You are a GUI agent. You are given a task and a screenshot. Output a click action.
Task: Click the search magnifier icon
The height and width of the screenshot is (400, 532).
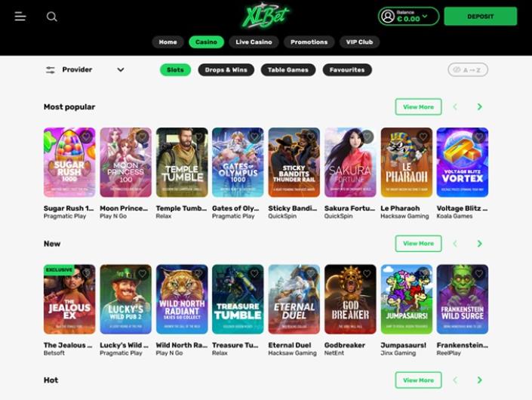(51, 17)
